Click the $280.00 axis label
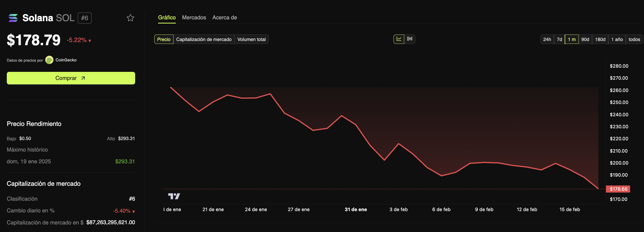 click(619, 66)
